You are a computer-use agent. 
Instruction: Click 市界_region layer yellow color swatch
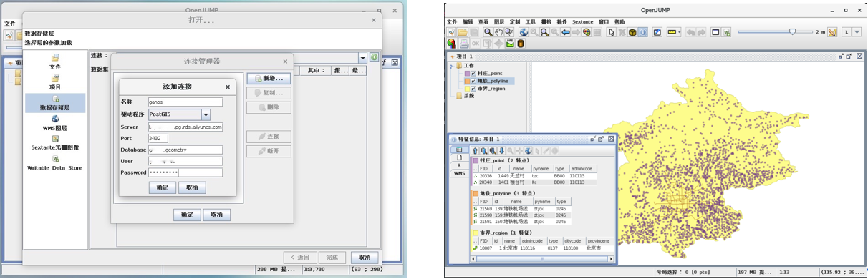467,89
